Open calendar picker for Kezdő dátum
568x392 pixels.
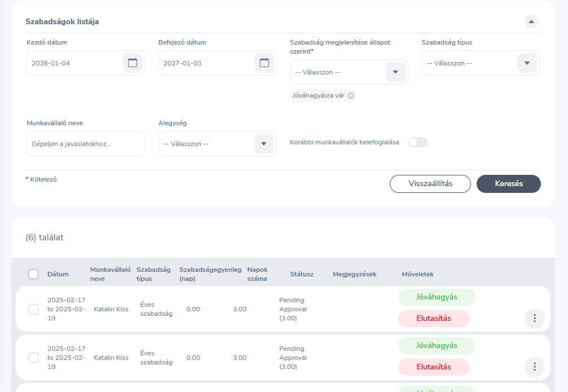[133, 63]
